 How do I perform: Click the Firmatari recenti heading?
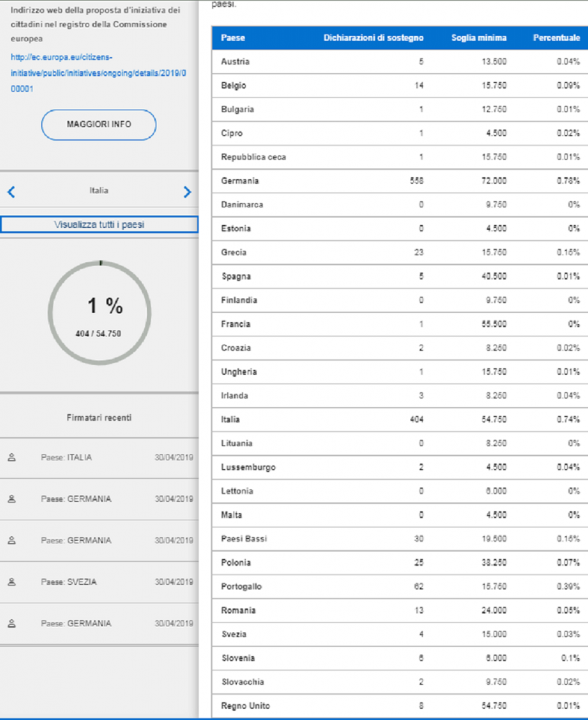(x=99, y=418)
